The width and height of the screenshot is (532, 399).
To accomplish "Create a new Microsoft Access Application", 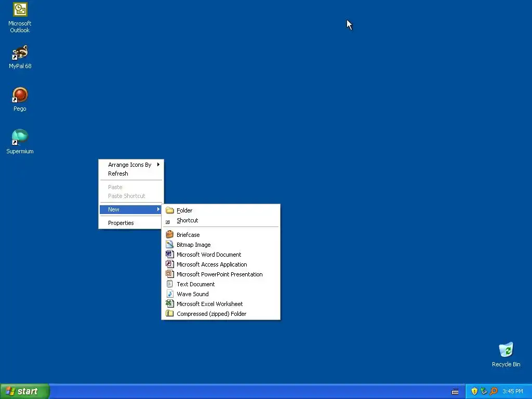I will pyautogui.click(x=221, y=264).
